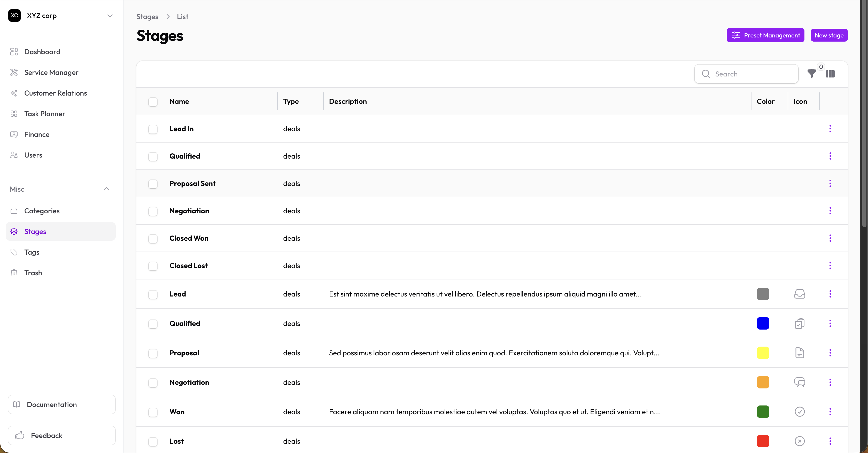Open the filter funnel icon
The width and height of the screenshot is (868, 453).
[x=811, y=74]
